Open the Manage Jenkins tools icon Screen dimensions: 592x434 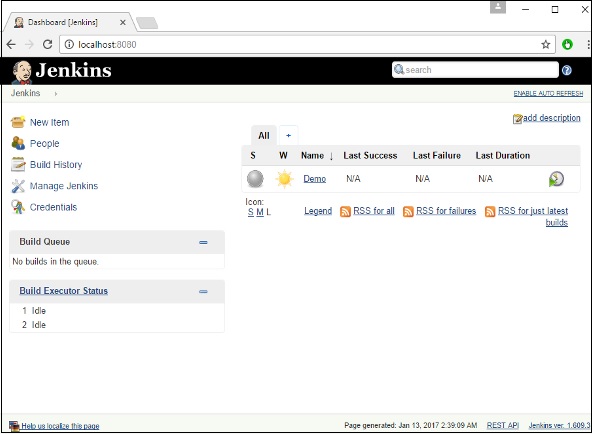(x=18, y=186)
